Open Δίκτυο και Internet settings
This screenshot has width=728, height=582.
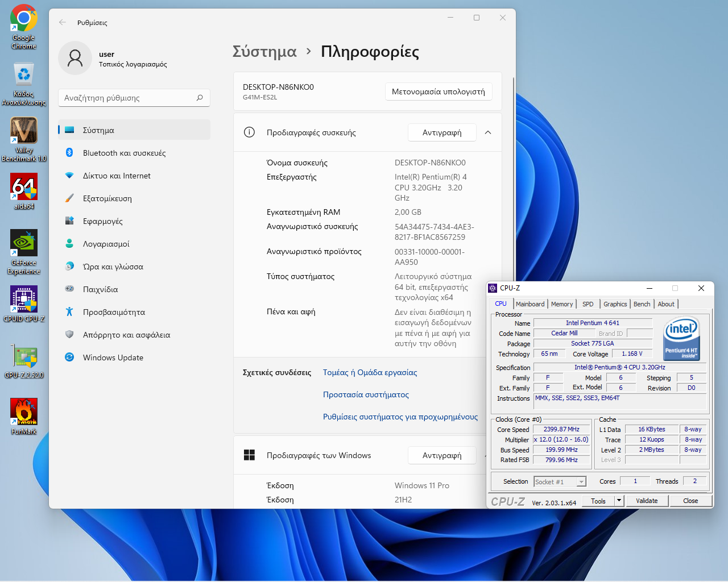click(134, 176)
